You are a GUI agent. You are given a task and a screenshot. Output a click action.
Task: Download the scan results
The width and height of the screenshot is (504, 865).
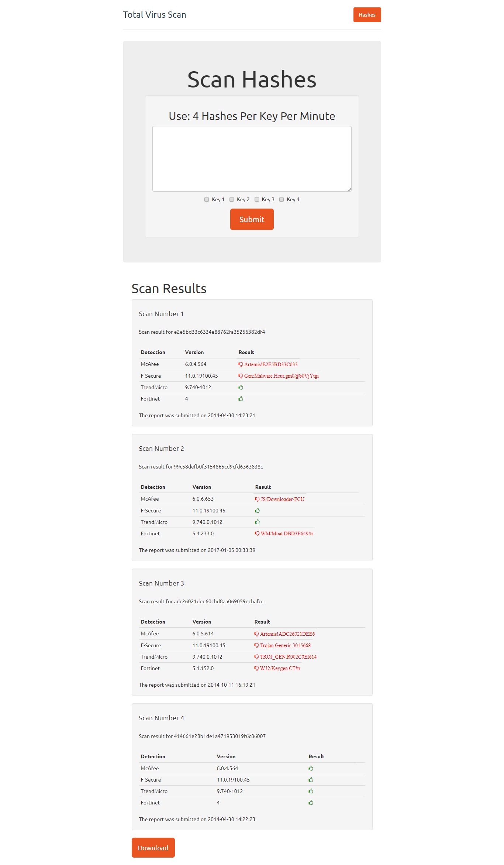click(153, 848)
